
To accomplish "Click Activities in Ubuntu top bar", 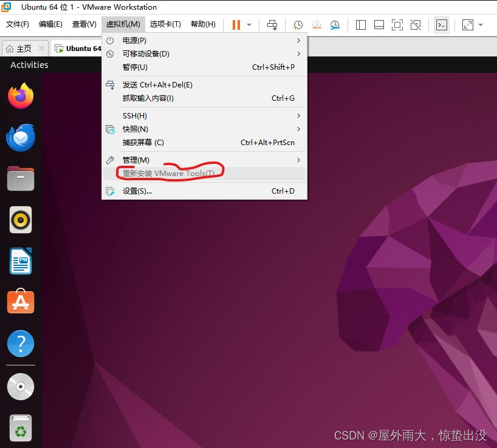I will [x=29, y=65].
